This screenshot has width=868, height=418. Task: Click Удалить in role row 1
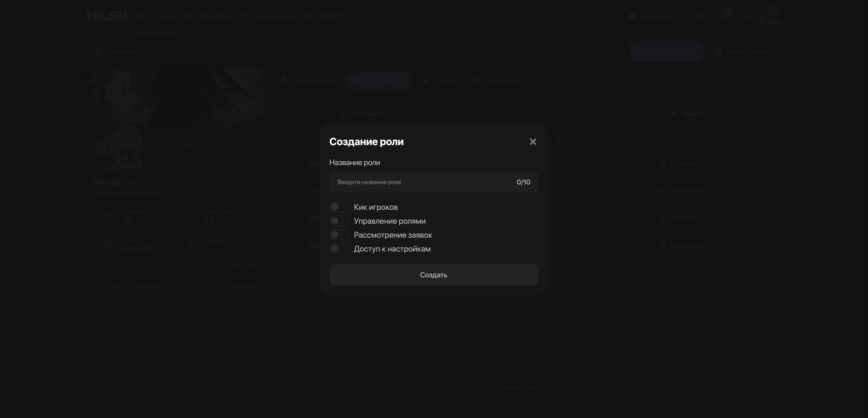(743, 163)
